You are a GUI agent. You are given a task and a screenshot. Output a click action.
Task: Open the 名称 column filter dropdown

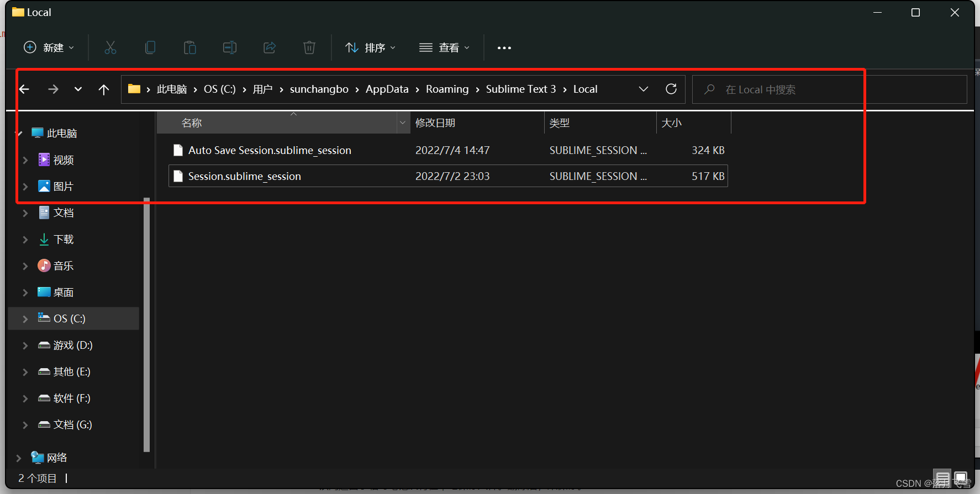pyautogui.click(x=403, y=123)
